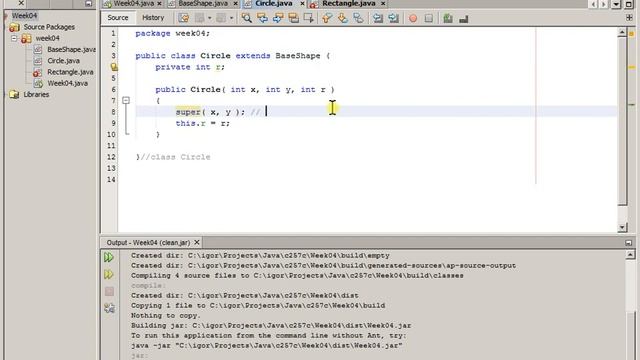
Task: Minimize the Output panel
Action: pyautogui.click(x=629, y=242)
